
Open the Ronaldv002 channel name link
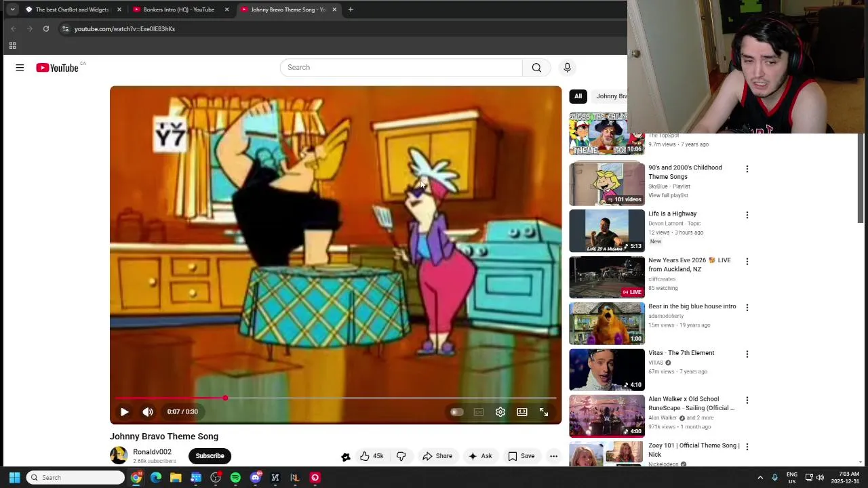click(x=152, y=451)
